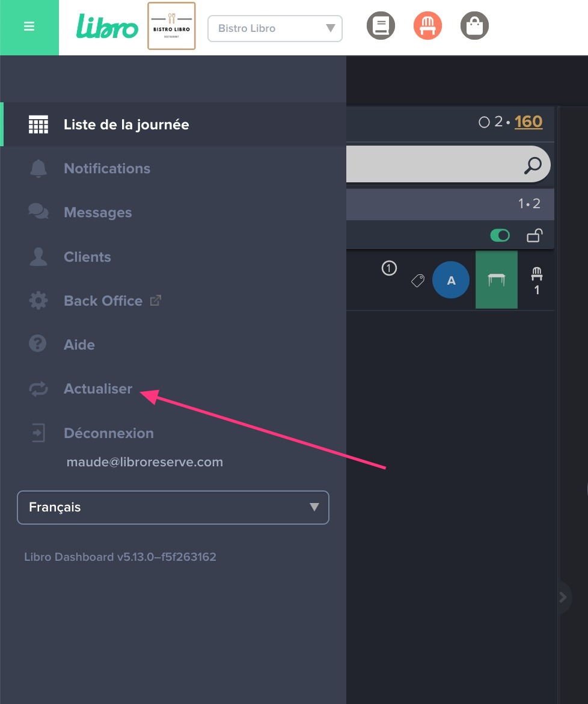Open the reservation book icon
The height and width of the screenshot is (704, 588).
pos(380,26)
